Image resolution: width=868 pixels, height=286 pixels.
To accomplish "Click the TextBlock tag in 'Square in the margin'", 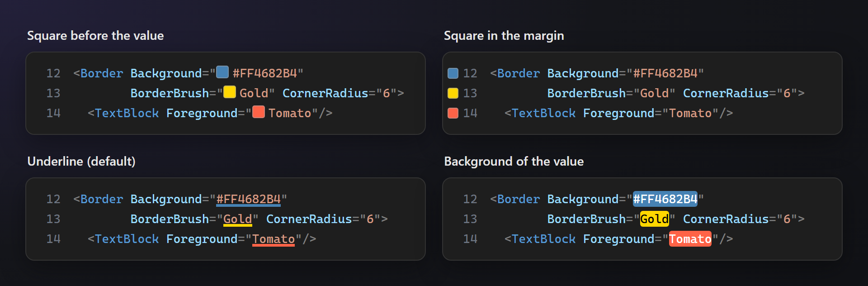I will click(544, 113).
